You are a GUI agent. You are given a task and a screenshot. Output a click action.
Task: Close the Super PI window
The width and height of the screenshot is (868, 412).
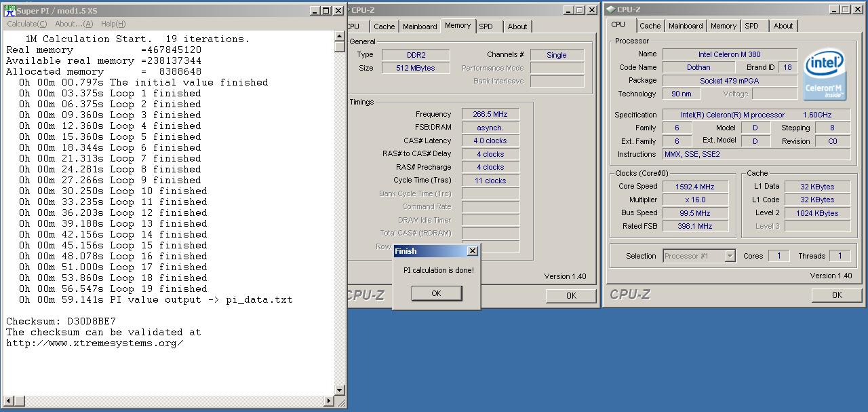tap(338, 10)
